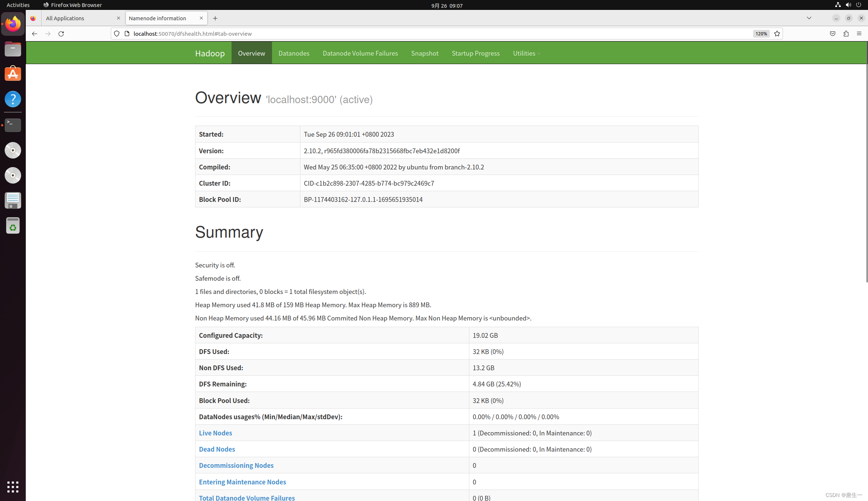Expand the Utilities dropdown menu

526,53
